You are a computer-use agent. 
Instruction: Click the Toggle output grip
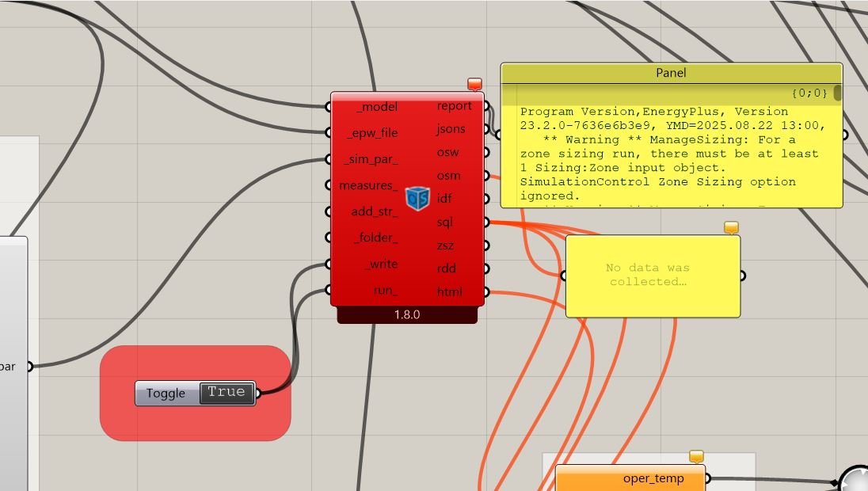click(258, 393)
